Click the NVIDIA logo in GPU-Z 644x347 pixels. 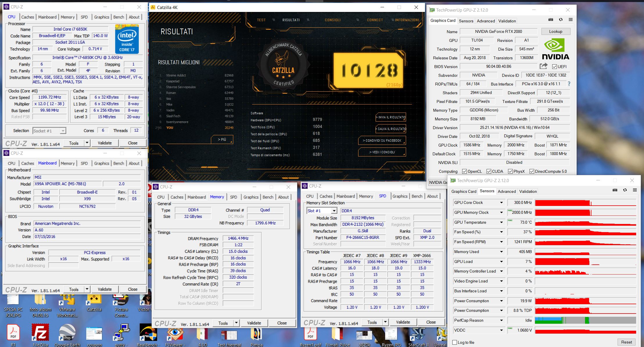click(555, 49)
